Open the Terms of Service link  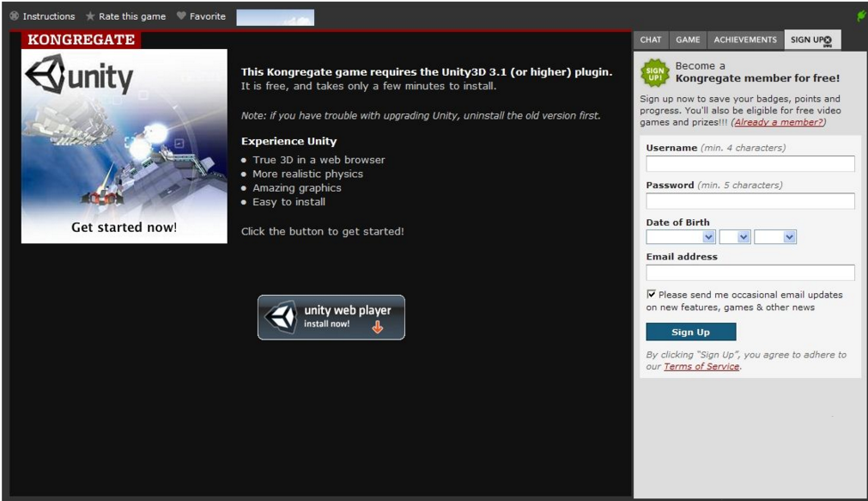click(701, 367)
